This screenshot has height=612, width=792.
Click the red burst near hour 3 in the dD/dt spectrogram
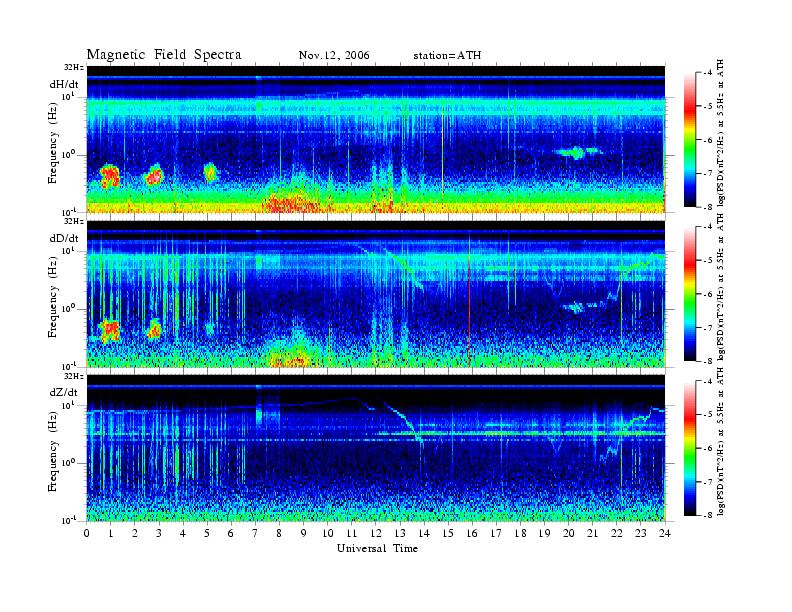click(x=154, y=329)
